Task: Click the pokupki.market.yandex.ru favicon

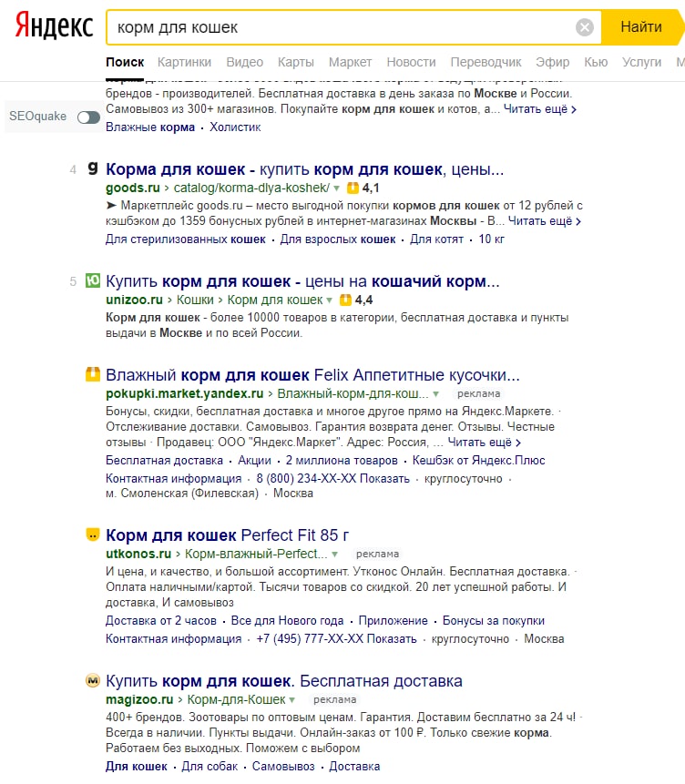Action: point(93,374)
